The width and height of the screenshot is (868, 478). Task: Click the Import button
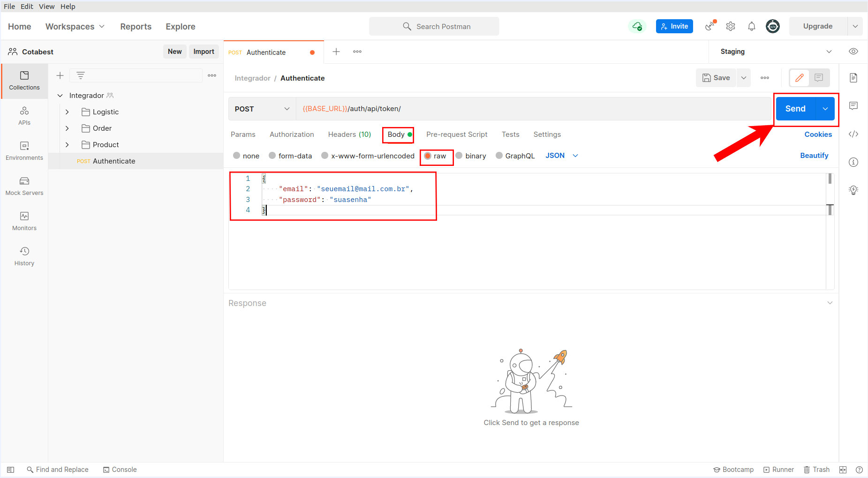[204, 52]
